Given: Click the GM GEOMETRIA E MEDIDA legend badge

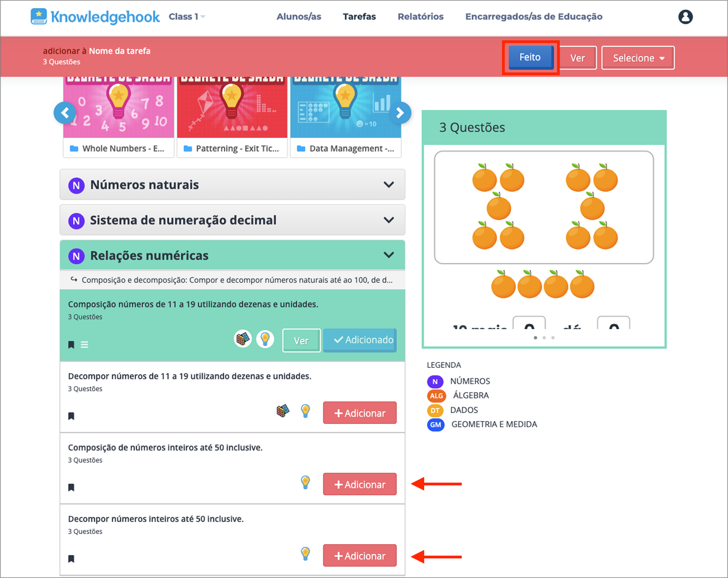Looking at the screenshot, I should tap(436, 424).
